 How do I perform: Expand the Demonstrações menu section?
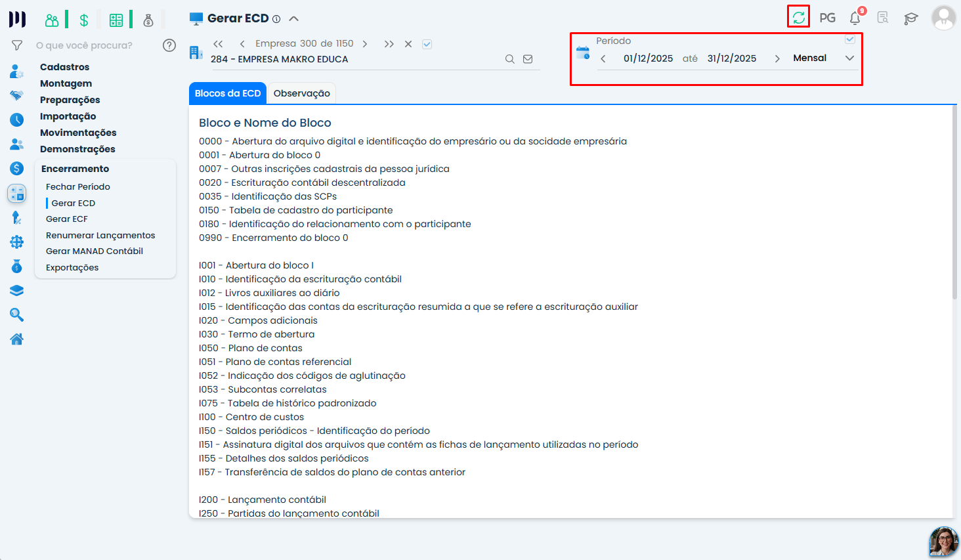(x=77, y=149)
